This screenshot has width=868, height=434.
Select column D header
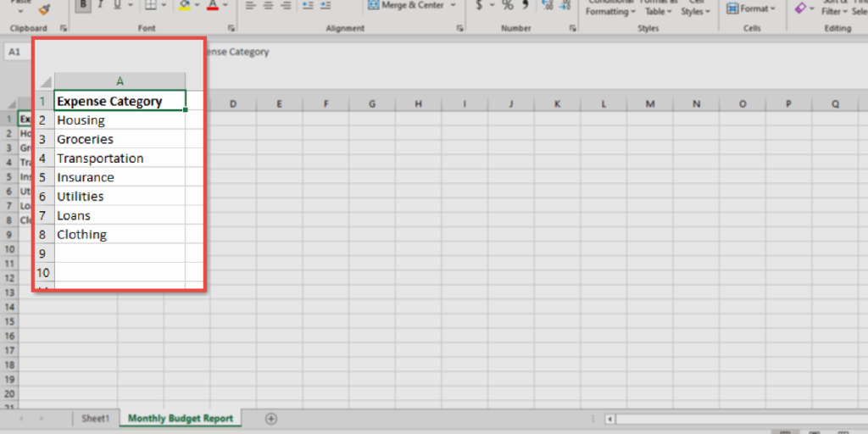[233, 103]
